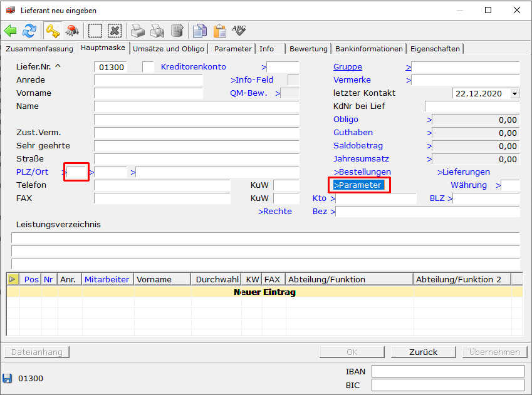The image size is (532, 395).
Task: Tick the checkbox next to Liefer.Nr. field
Action: pyautogui.click(x=148, y=67)
